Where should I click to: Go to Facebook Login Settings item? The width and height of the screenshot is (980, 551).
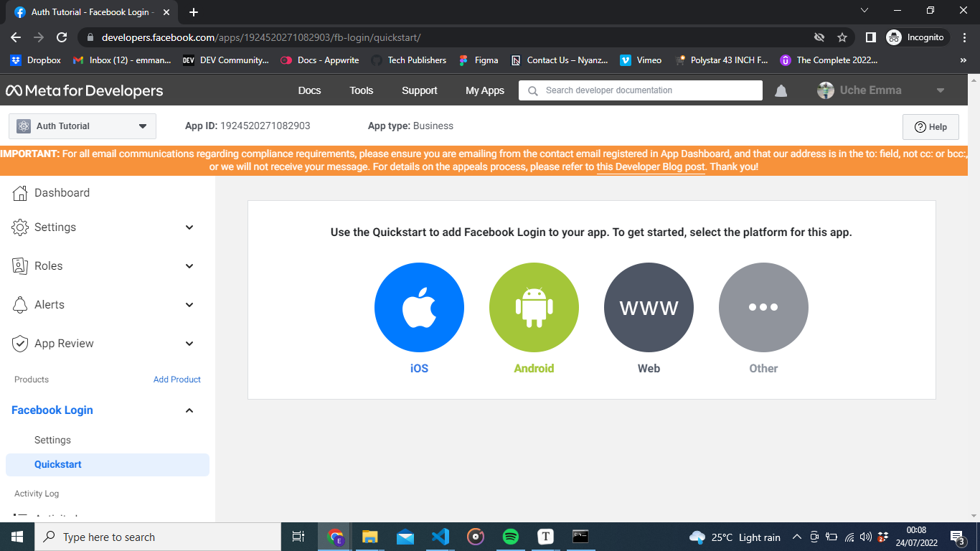coord(52,440)
